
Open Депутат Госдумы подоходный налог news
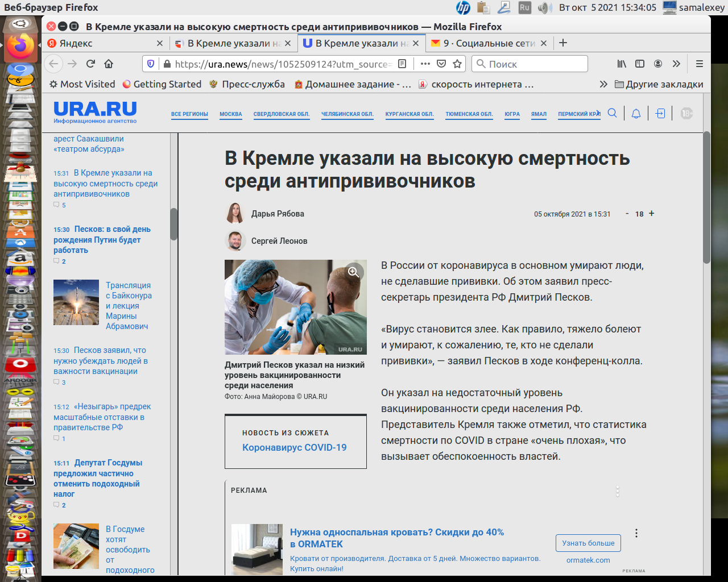(x=97, y=479)
